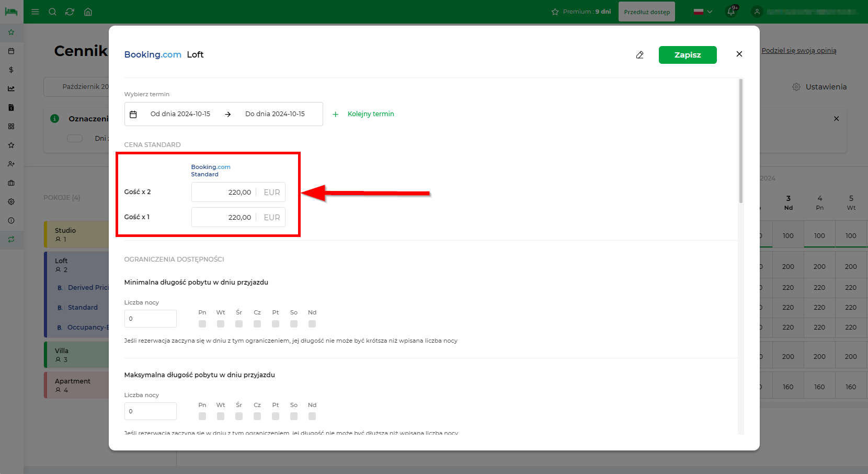Click Zapisz to save prices
This screenshot has height=474, width=868.
coord(688,55)
